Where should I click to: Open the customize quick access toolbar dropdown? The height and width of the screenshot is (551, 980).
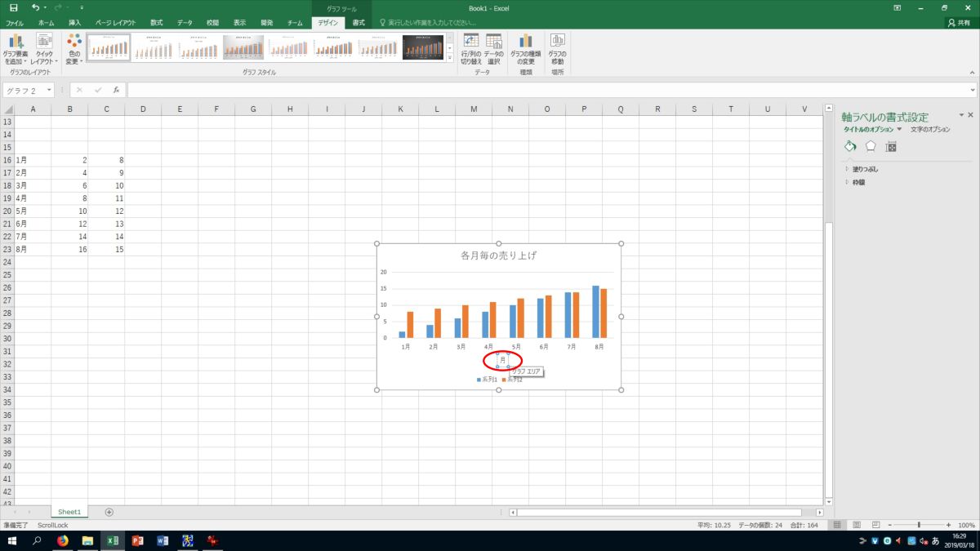pos(82,7)
